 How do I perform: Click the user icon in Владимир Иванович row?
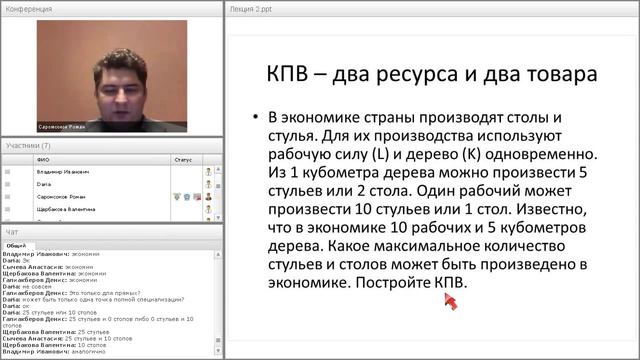(208, 172)
